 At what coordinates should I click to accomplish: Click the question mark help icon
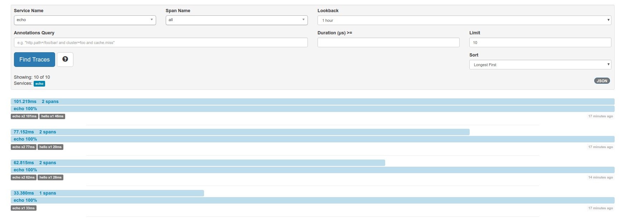click(x=65, y=59)
